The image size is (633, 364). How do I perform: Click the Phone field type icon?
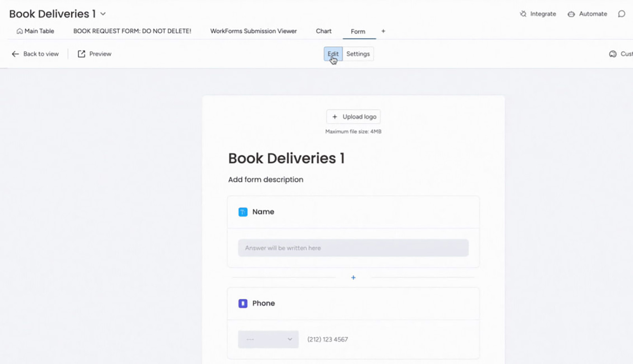(x=243, y=304)
